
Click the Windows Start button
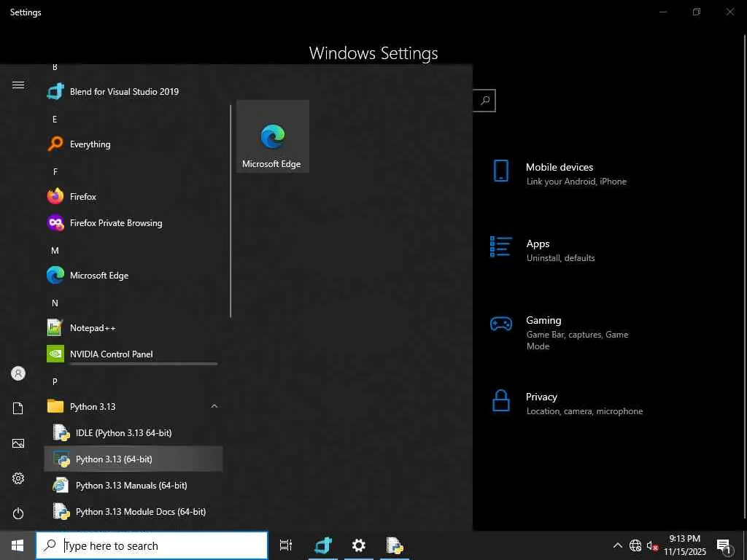pos(18,545)
